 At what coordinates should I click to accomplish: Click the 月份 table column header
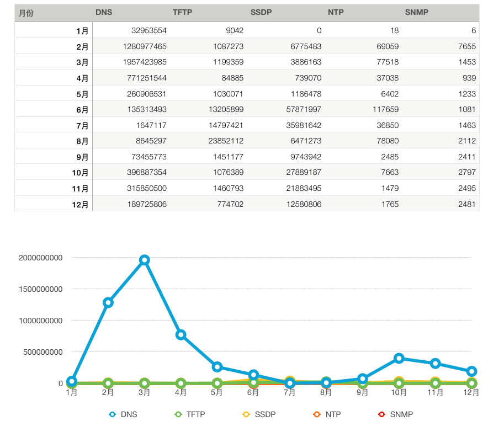click(x=26, y=13)
